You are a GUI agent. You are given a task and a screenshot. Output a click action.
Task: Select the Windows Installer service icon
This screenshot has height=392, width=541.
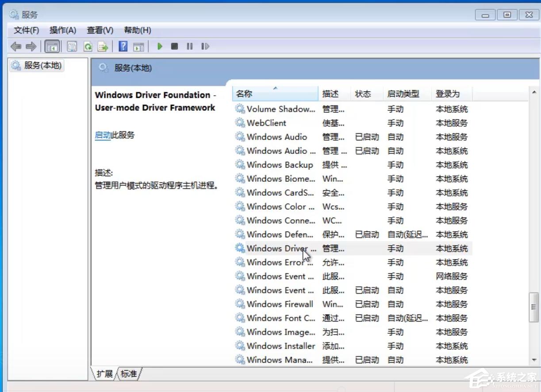pyautogui.click(x=240, y=346)
